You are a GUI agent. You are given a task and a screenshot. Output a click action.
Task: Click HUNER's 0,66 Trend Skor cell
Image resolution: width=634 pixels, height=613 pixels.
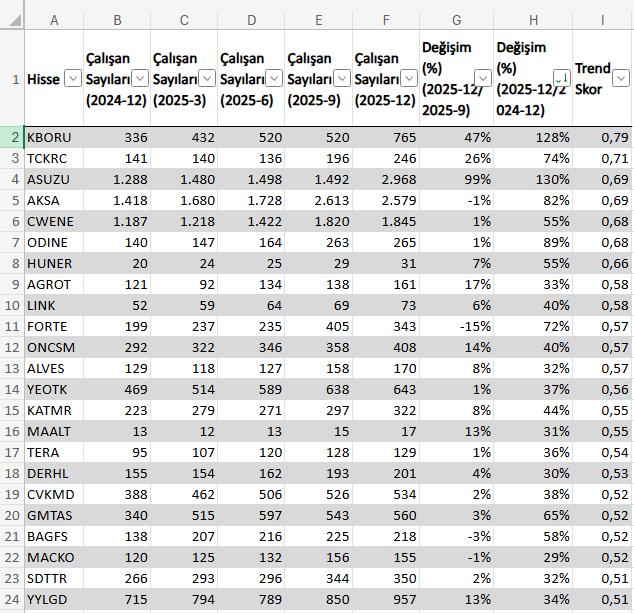point(603,263)
